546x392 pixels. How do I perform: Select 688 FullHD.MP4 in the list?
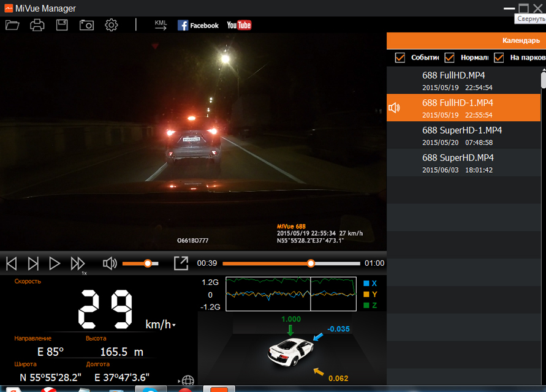click(x=463, y=80)
